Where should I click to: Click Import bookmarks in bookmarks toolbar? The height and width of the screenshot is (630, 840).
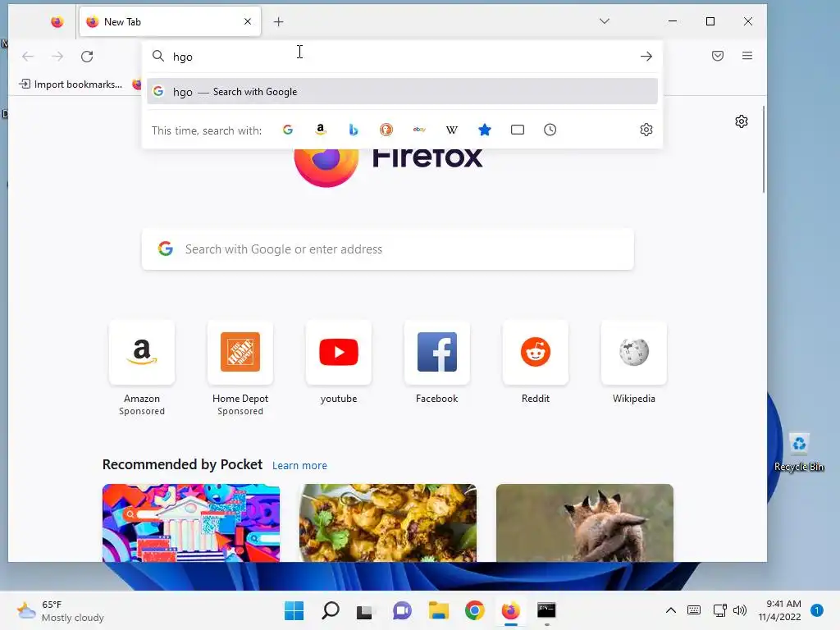(71, 84)
